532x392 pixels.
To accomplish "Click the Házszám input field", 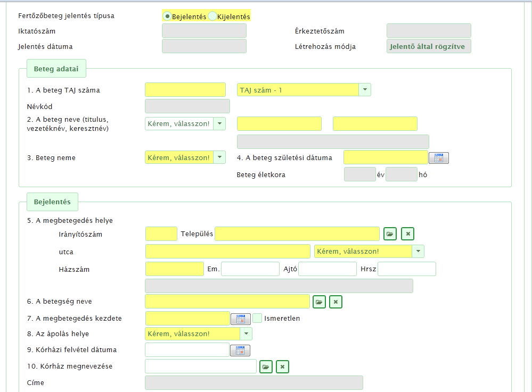I will (174, 269).
